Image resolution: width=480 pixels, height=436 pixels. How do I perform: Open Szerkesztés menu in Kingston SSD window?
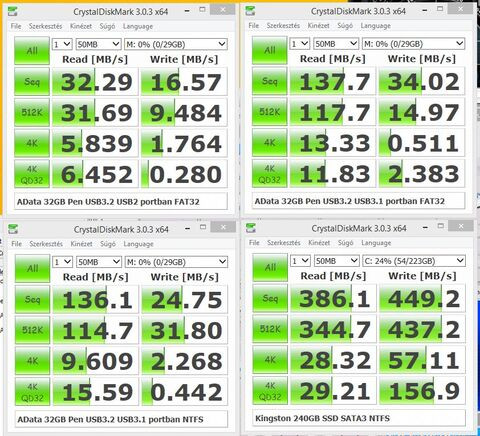pyautogui.click(x=284, y=243)
